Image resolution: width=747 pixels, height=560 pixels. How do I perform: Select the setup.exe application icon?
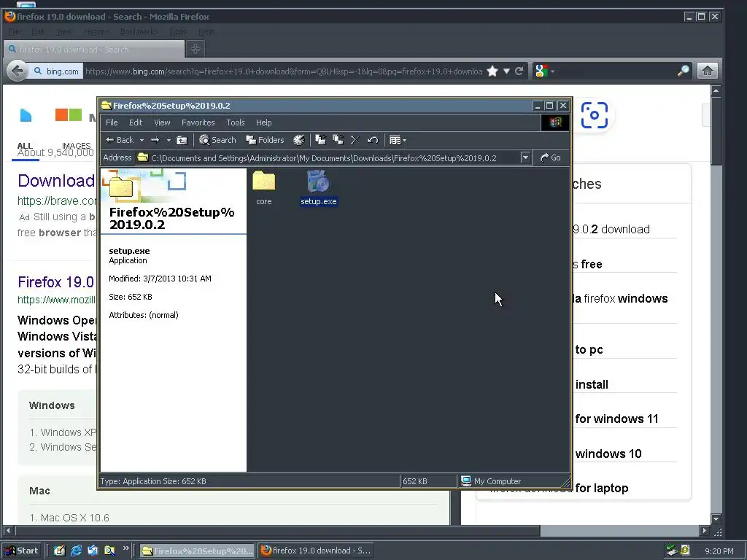[x=318, y=182]
